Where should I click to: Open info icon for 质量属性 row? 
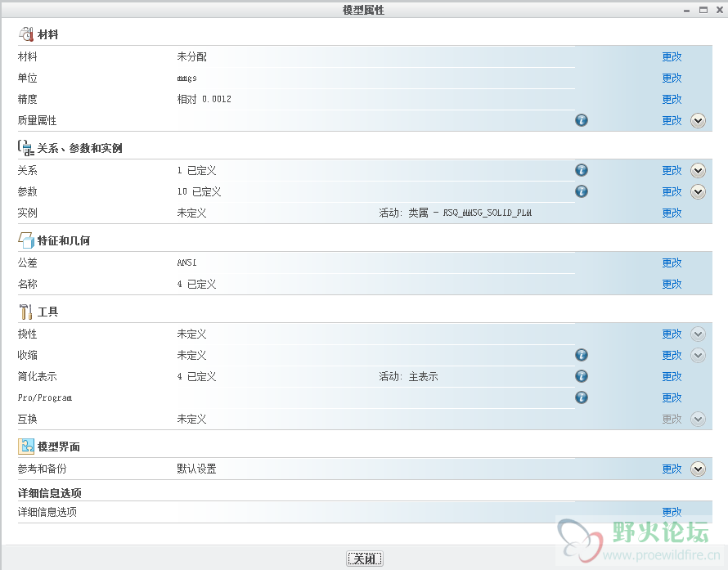point(582,120)
